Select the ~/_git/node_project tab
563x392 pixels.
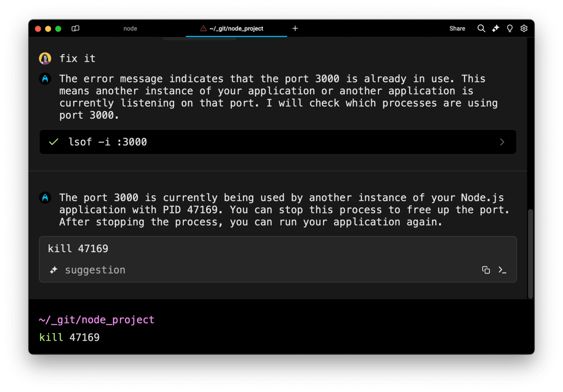click(236, 28)
